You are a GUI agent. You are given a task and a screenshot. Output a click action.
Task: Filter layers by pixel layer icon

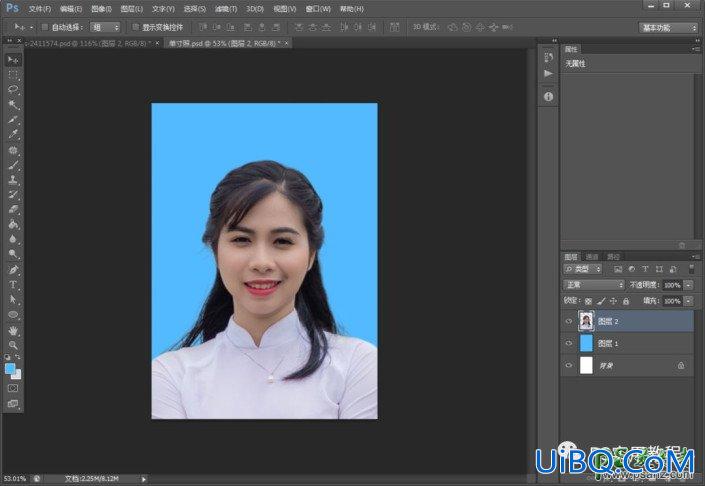pyautogui.click(x=618, y=269)
